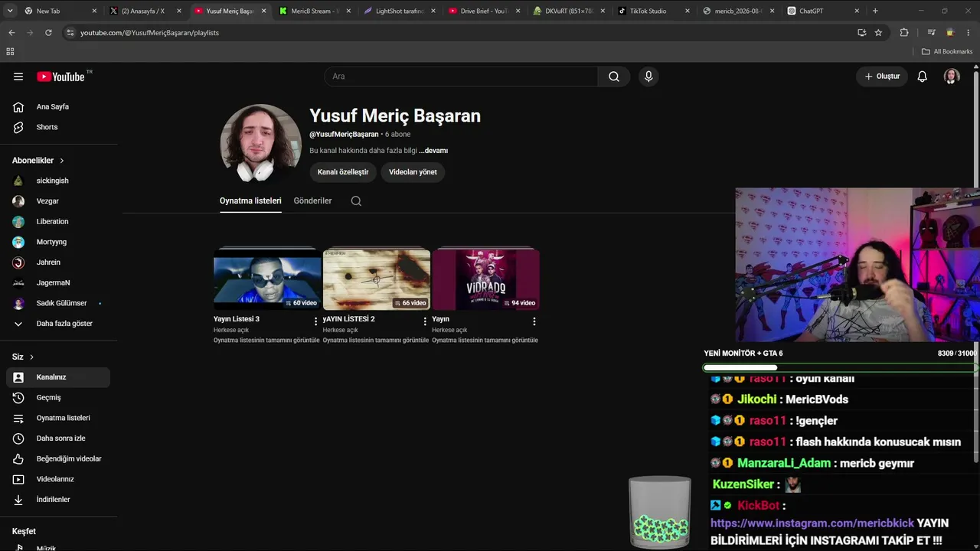Screen dimensions: 980x551
Task: View site information icon in address bar
Action: (70, 33)
